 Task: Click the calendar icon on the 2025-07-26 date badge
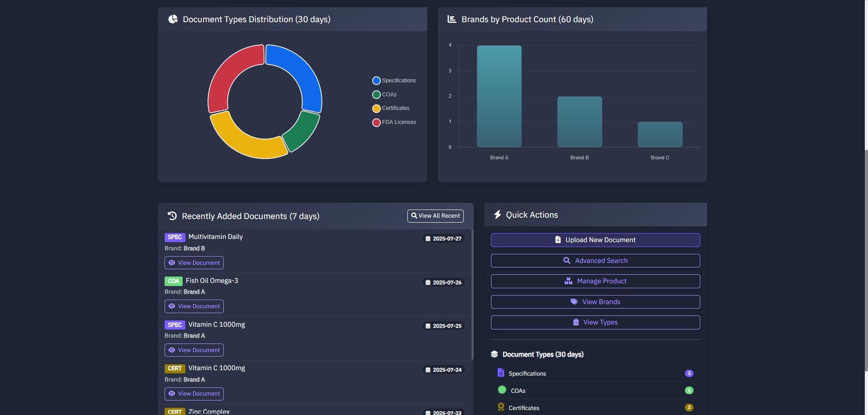pos(428,282)
